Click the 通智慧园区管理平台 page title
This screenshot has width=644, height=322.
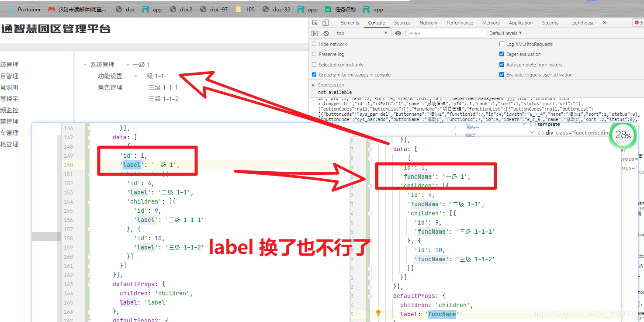[55, 29]
